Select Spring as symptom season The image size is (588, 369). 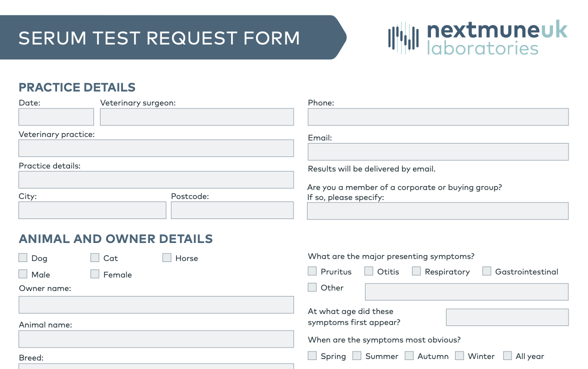312,355
